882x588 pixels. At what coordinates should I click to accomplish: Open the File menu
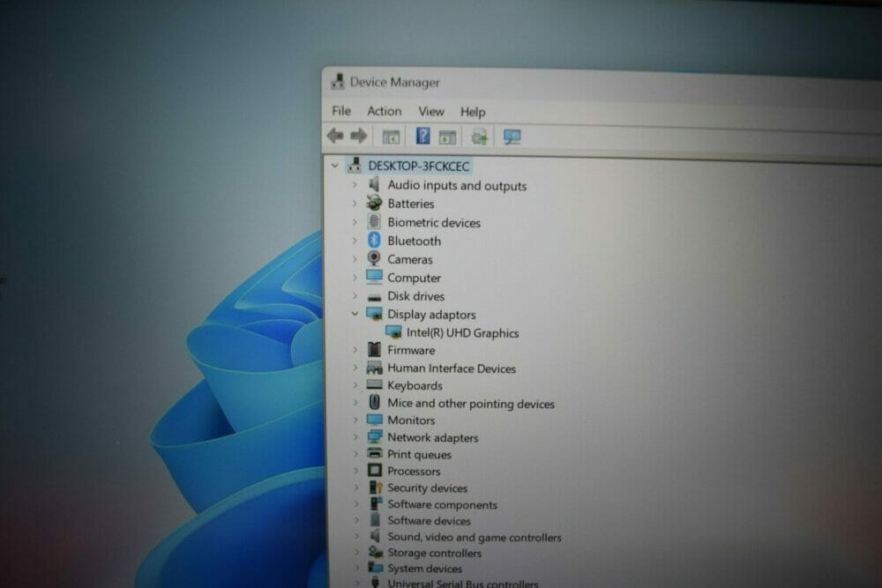coord(341,111)
